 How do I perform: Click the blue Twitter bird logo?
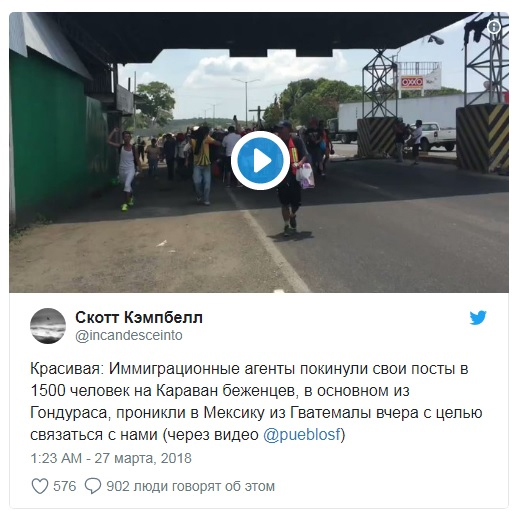478,317
